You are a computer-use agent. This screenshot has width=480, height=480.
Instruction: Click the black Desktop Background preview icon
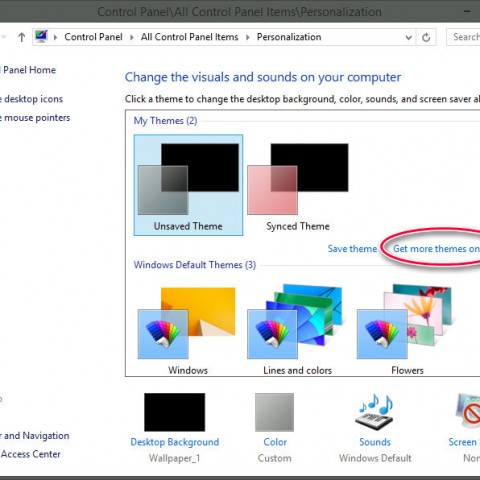[174, 412]
